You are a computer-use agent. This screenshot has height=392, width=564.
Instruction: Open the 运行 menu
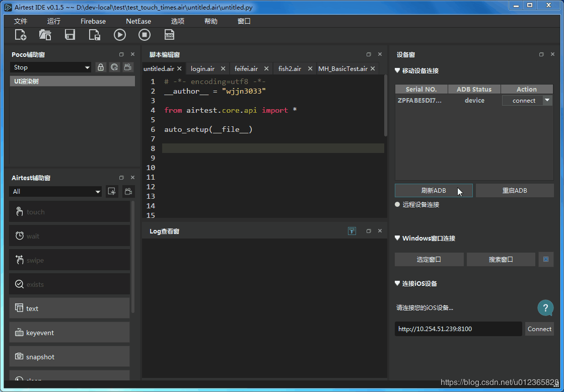point(53,21)
